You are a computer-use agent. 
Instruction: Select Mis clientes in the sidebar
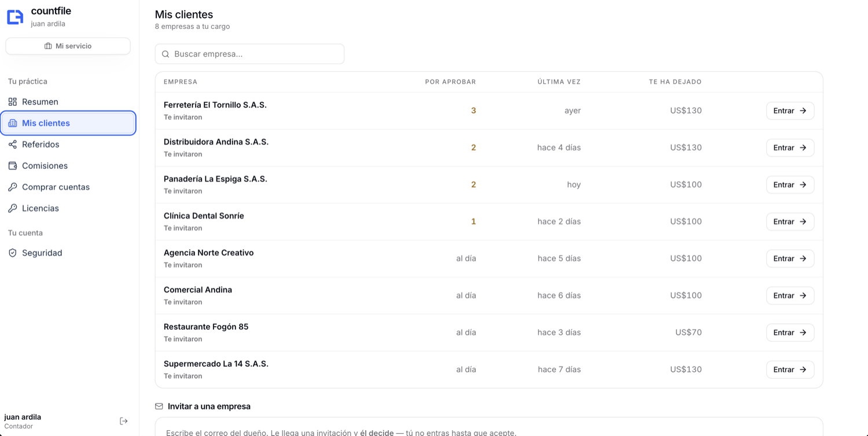point(68,123)
